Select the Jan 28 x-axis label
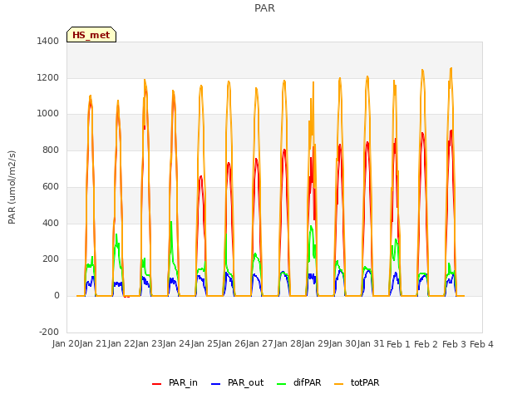This screenshot has width=532, height=399. point(288,344)
